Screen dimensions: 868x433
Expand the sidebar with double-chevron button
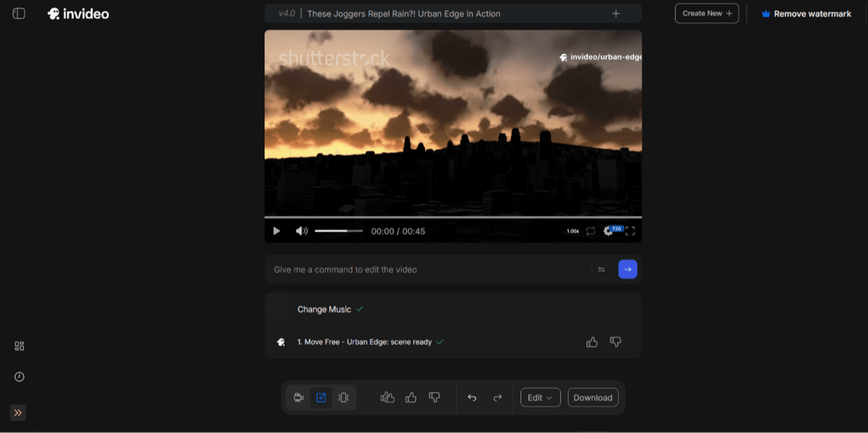[18, 413]
